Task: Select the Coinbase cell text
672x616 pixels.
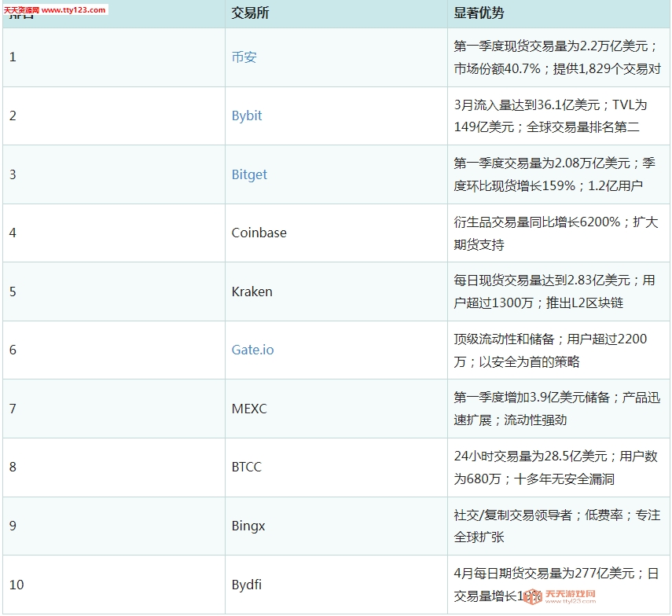Action: coord(259,233)
